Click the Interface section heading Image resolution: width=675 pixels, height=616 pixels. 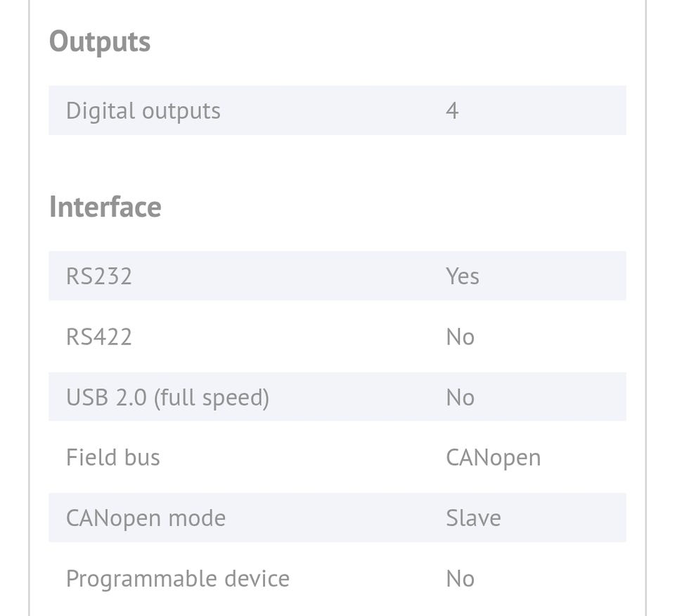105,207
